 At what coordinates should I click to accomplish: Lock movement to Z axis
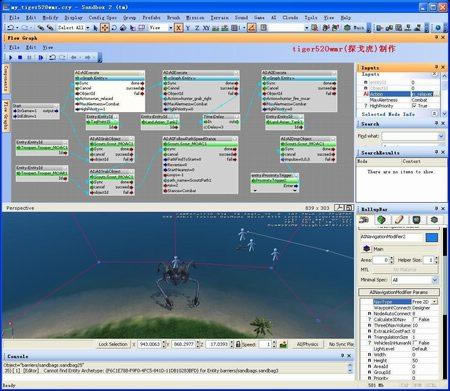pos(197,28)
